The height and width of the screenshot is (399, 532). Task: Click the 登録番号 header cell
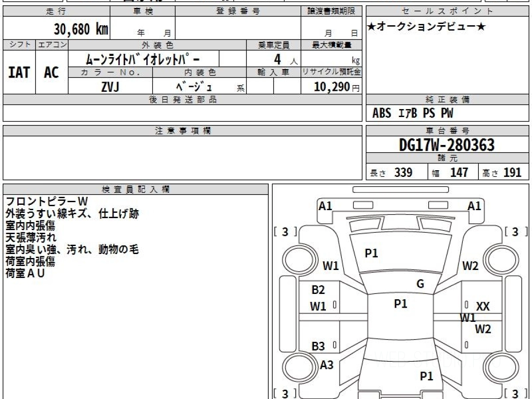(238, 12)
